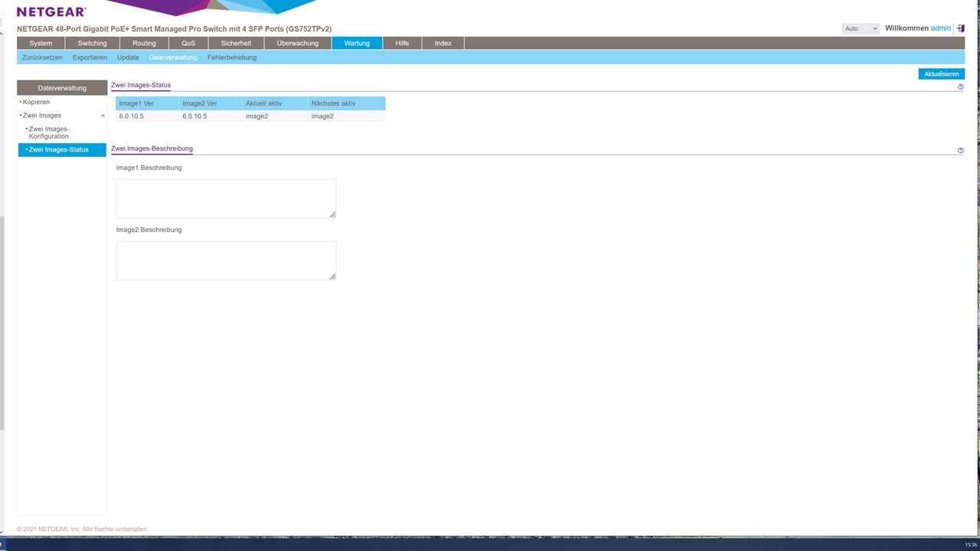This screenshot has height=551, width=980.
Task: Open the System tab
Action: [x=41, y=43]
